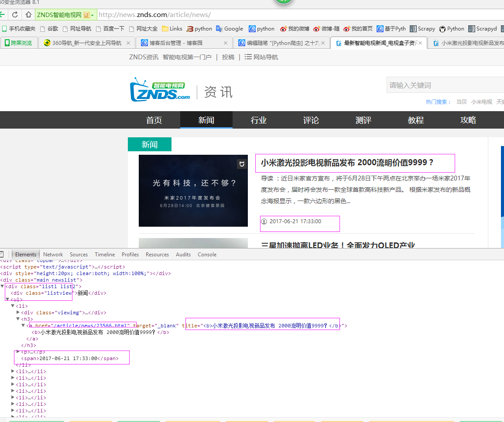Open the 网址导航 bookmark

point(77,29)
